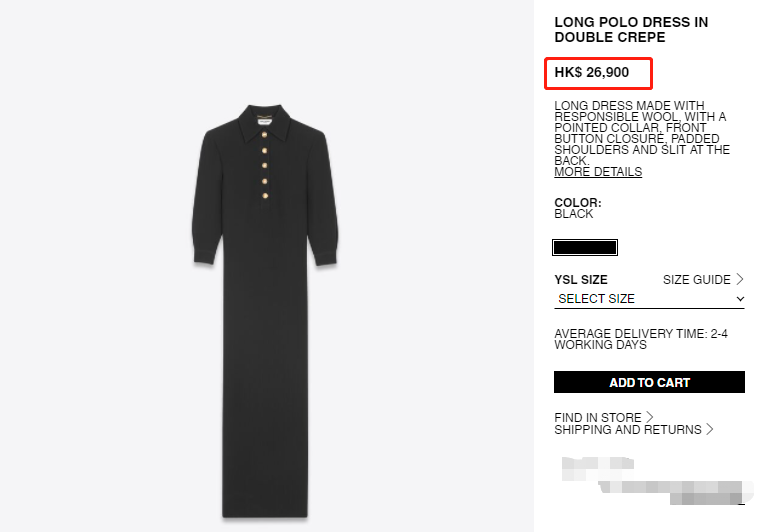
Task: Click the product description paragraph
Action: (x=642, y=133)
